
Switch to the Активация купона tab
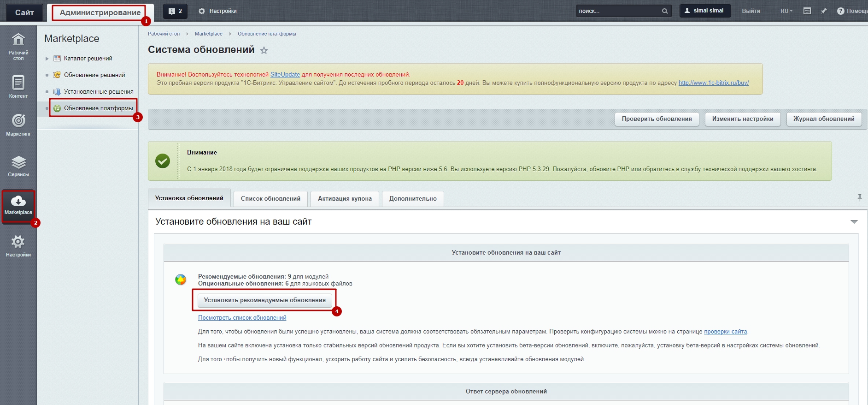[345, 198]
